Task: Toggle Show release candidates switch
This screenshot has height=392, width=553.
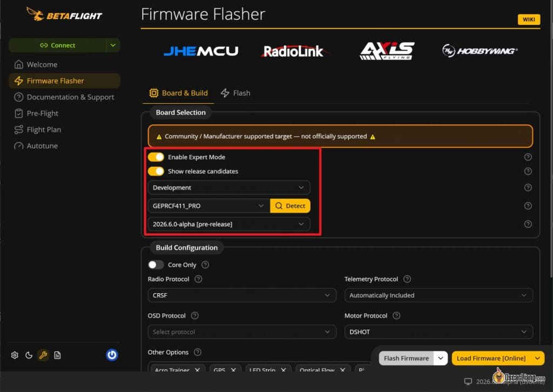Action: pos(156,171)
